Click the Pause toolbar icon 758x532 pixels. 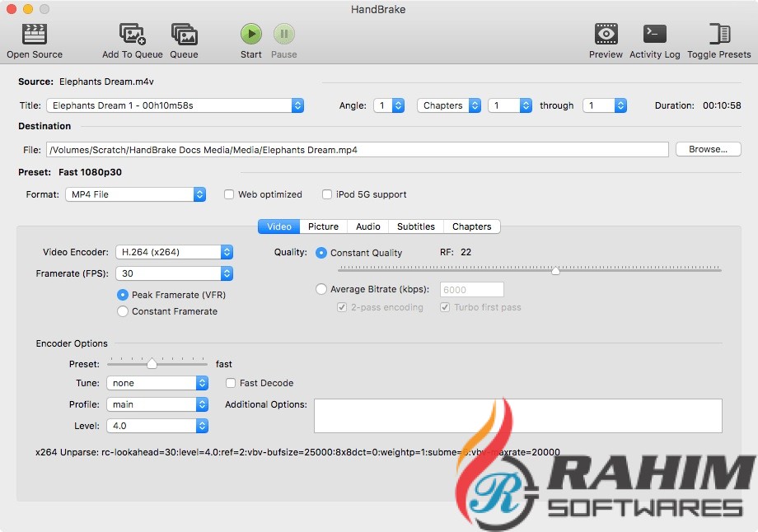pos(283,34)
